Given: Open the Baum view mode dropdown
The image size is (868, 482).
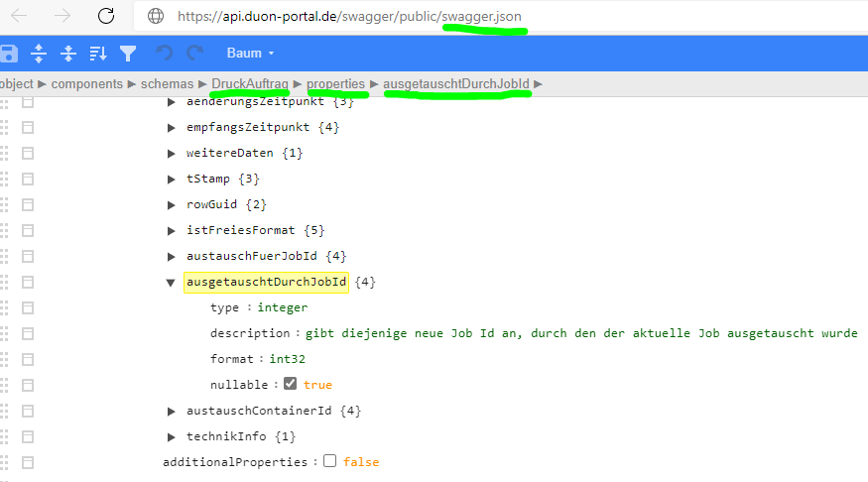Looking at the screenshot, I should pos(250,53).
